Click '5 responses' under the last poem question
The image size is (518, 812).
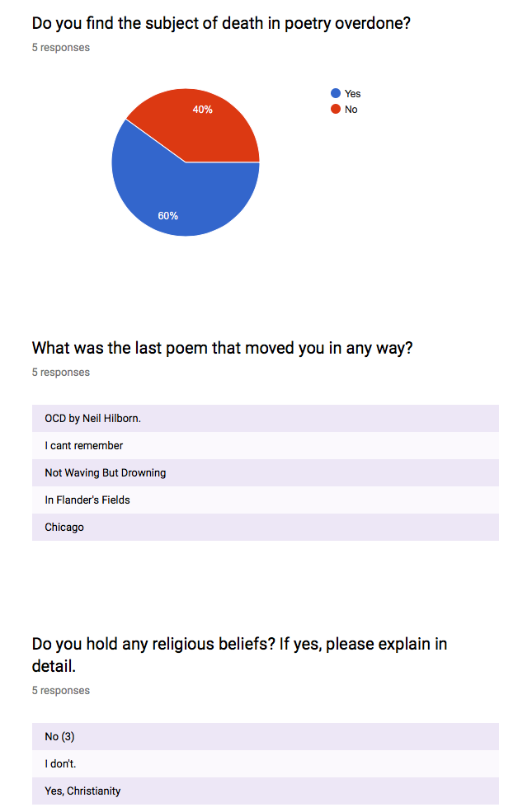click(x=61, y=373)
